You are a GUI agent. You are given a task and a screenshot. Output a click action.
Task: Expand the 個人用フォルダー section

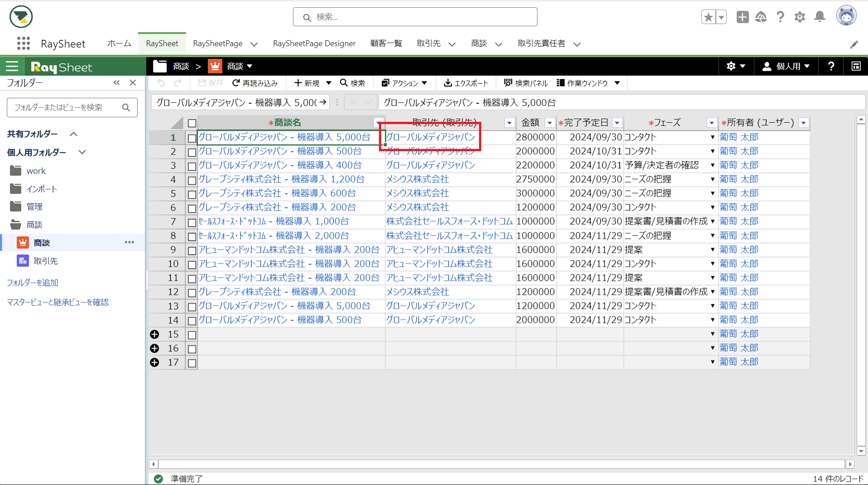pyautogui.click(x=82, y=152)
